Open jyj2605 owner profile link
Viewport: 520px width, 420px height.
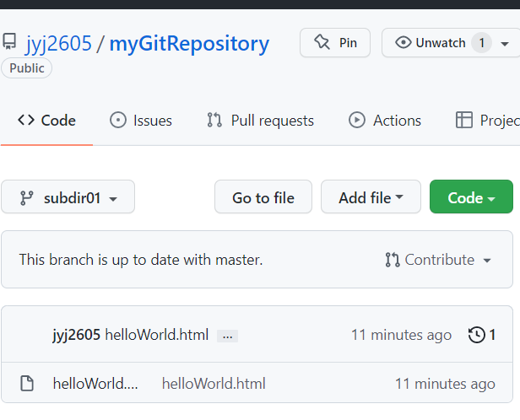click(58, 43)
